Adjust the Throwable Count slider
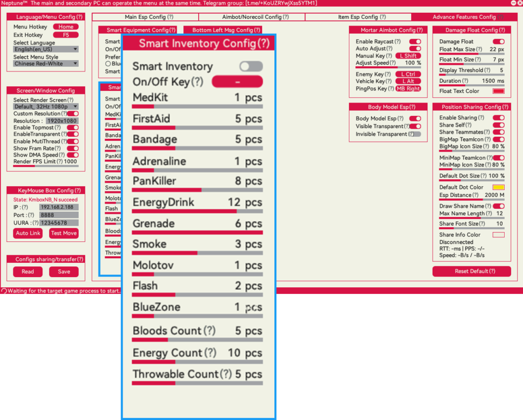The height and width of the screenshot is (420, 523). coord(197,383)
